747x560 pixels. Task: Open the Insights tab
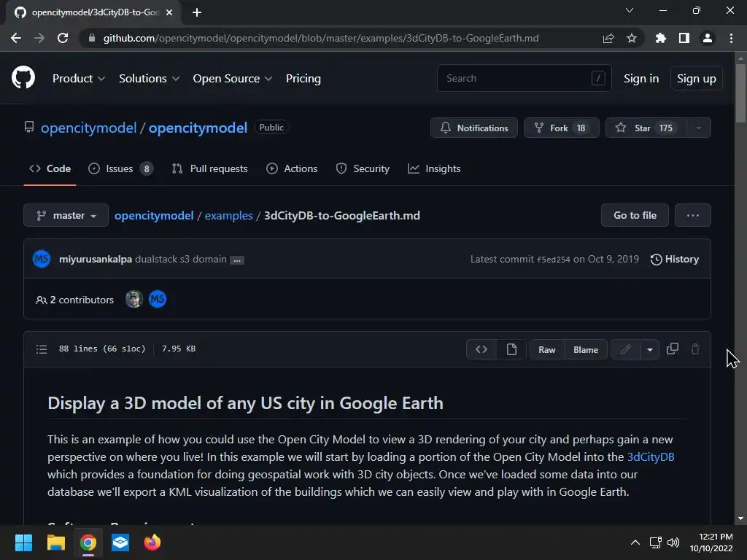coord(434,168)
